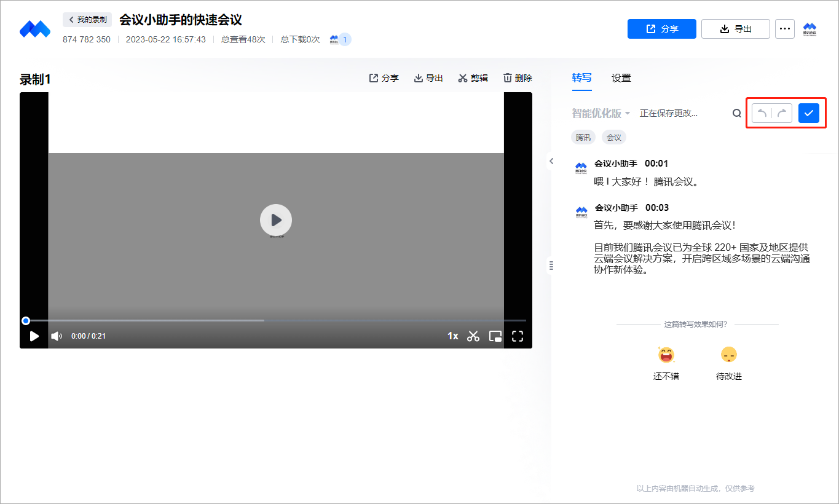The height and width of the screenshot is (504, 839).
Task: Click the Tencent Meeting logo top left
Action: pos(34,29)
